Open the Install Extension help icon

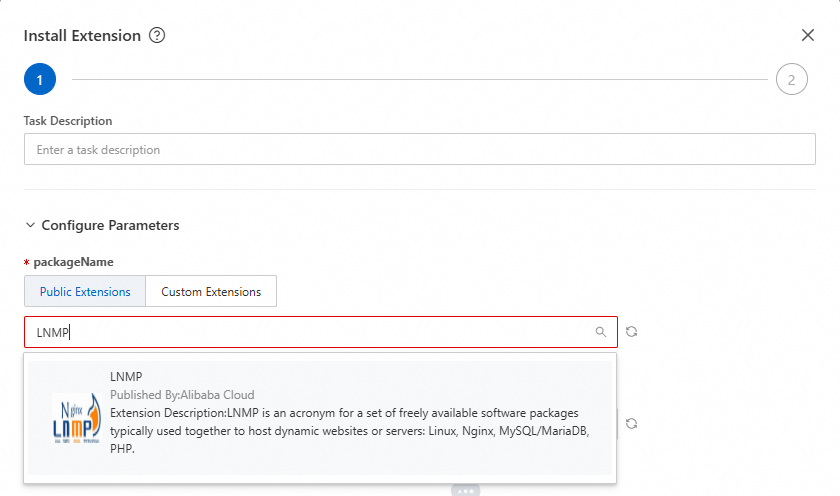click(x=157, y=35)
